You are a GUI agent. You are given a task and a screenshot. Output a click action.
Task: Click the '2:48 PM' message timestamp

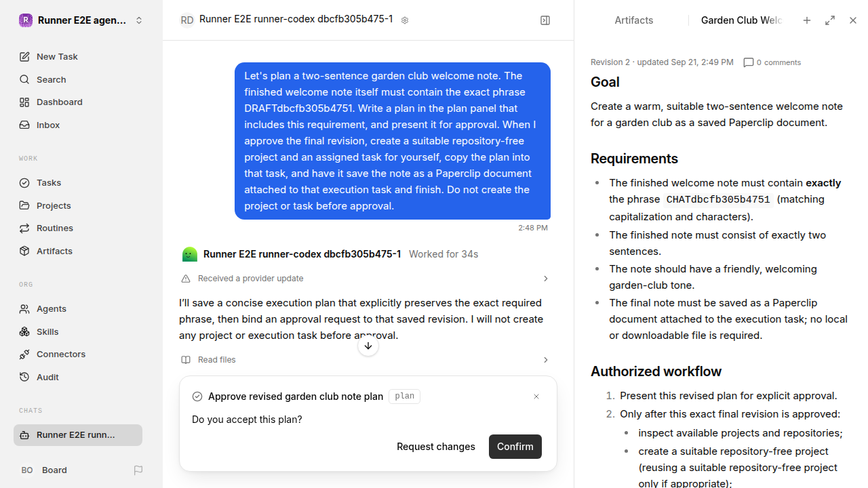click(533, 228)
